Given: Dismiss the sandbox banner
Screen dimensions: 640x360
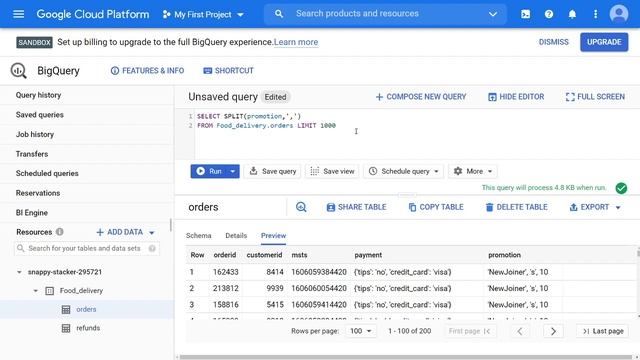Looking at the screenshot, I should [x=553, y=42].
